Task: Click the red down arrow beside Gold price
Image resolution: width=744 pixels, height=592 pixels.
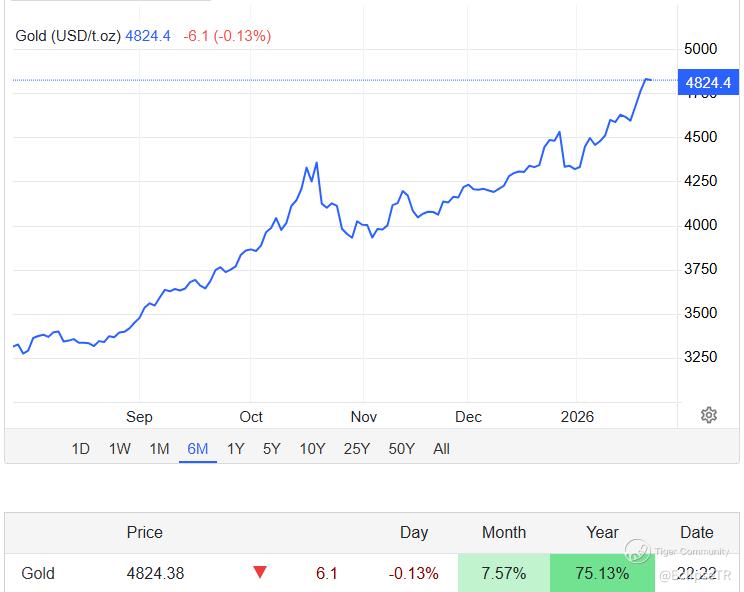Action: pyautogui.click(x=260, y=573)
